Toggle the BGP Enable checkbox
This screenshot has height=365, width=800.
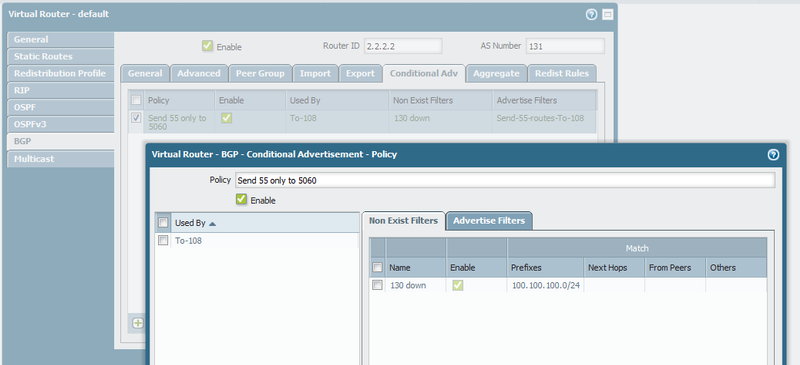[207, 46]
